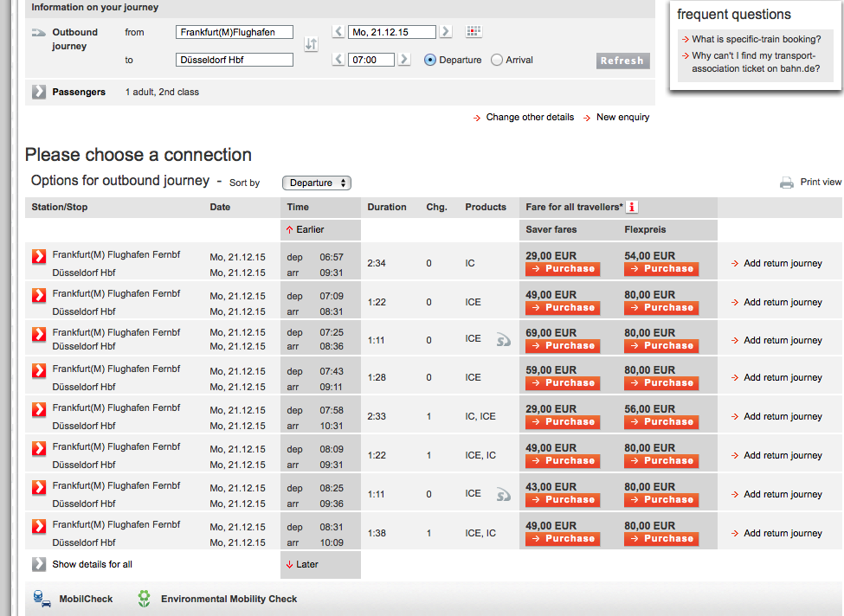Purchase the 29,00 EUR saver fare at 06:57
This screenshot has width=844, height=616.
pos(563,269)
